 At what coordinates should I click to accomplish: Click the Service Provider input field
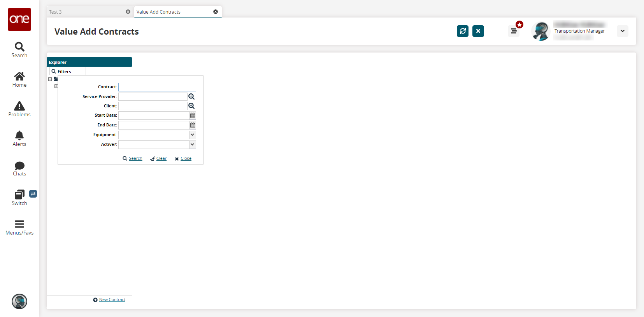tap(153, 96)
